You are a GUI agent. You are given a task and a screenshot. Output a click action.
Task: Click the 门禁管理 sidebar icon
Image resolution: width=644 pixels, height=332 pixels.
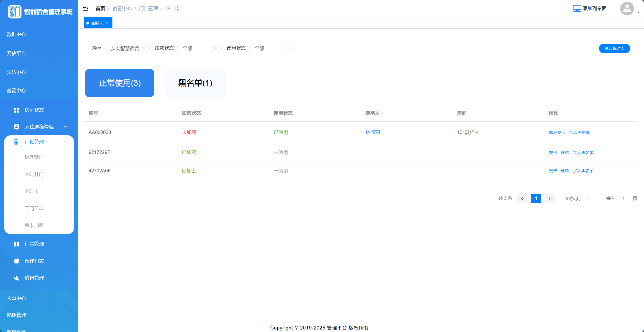click(x=16, y=244)
